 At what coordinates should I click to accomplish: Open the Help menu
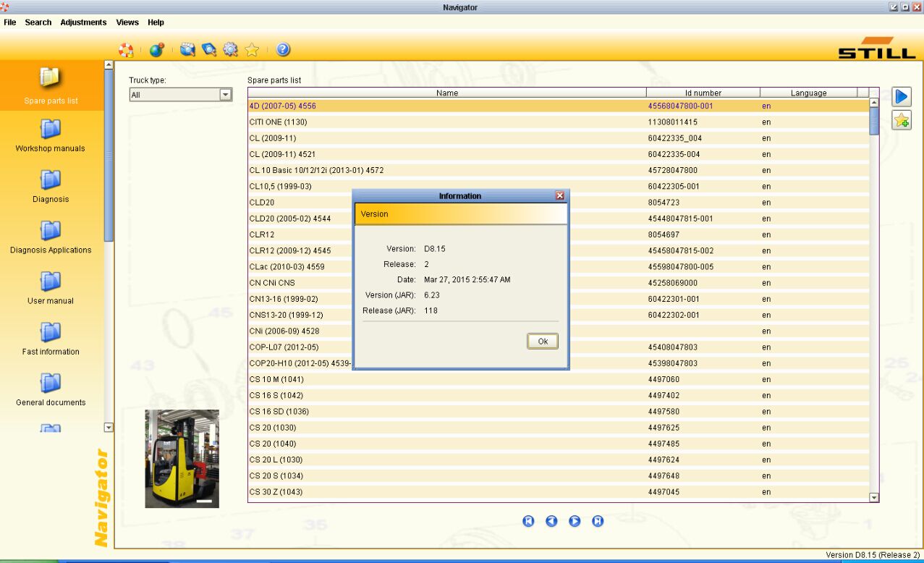coord(156,22)
